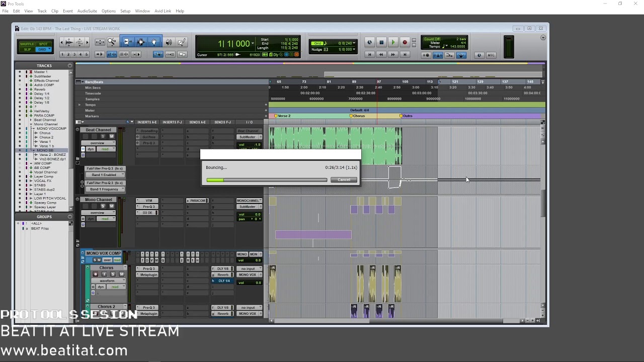Select the Trim tool
The height and width of the screenshot is (362, 644).
click(x=127, y=42)
